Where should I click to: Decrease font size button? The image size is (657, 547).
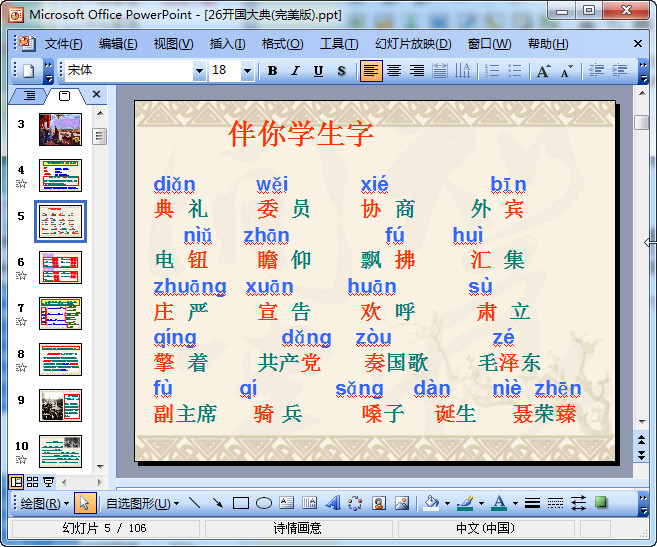point(566,70)
